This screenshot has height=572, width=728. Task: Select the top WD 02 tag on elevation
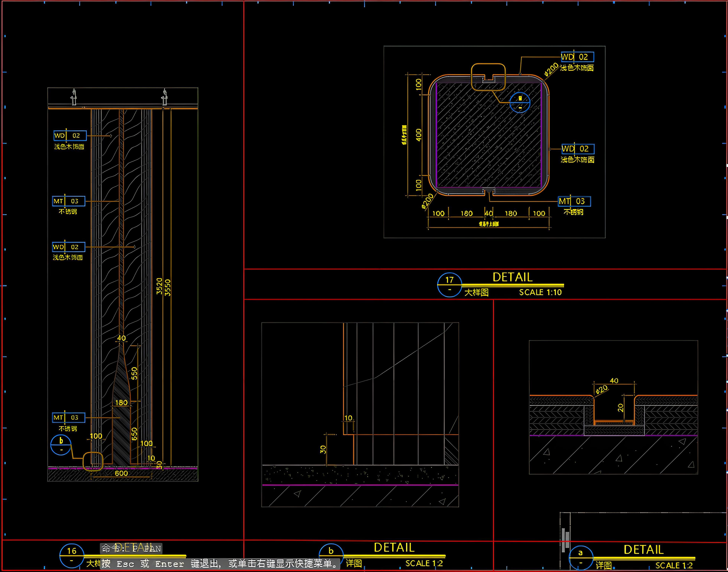pyautogui.click(x=70, y=136)
